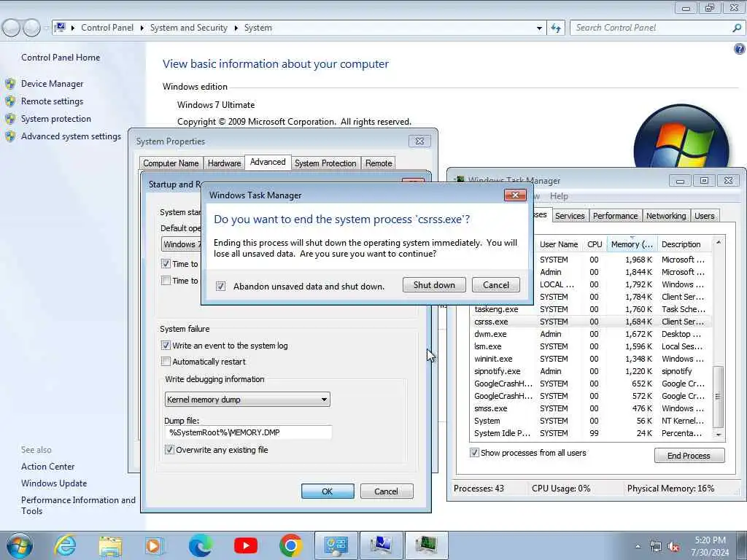The width and height of the screenshot is (747, 560).
Task: Open default operating system dropdown
Action: click(181, 244)
